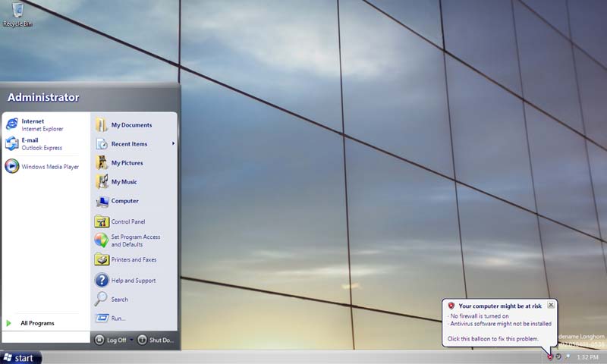Click the Shut Down button
The height and width of the screenshot is (364, 607).
[156, 340]
